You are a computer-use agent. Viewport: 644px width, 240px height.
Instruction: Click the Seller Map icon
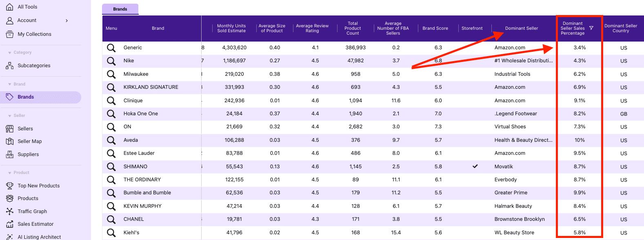click(10, 141)
